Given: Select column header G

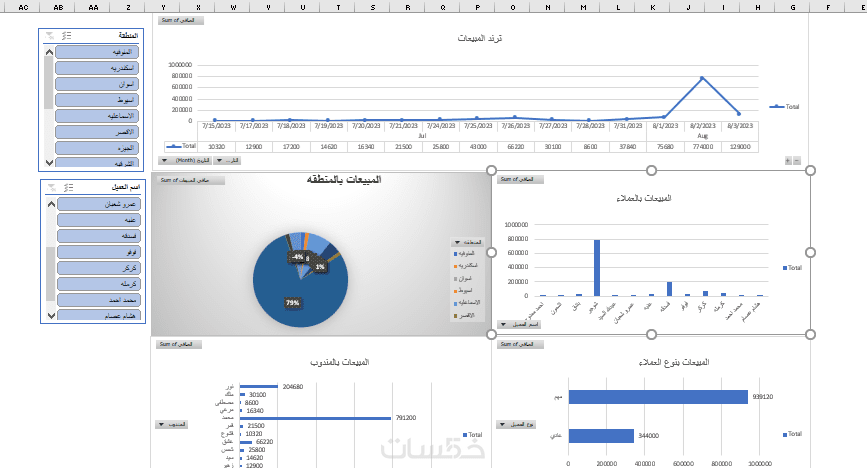Looking at the screenshot, I should (793, 7).
